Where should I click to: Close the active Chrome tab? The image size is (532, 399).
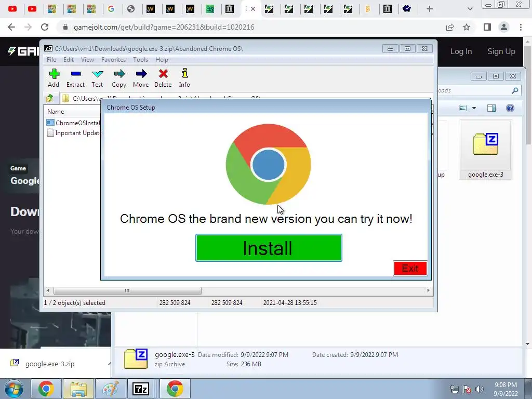pyautogui.click(x=253, y=9)
